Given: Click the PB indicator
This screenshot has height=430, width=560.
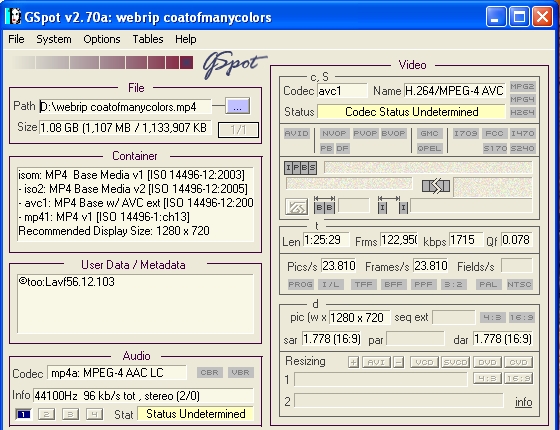Looking at the screenshot, I should click(326, 148).
